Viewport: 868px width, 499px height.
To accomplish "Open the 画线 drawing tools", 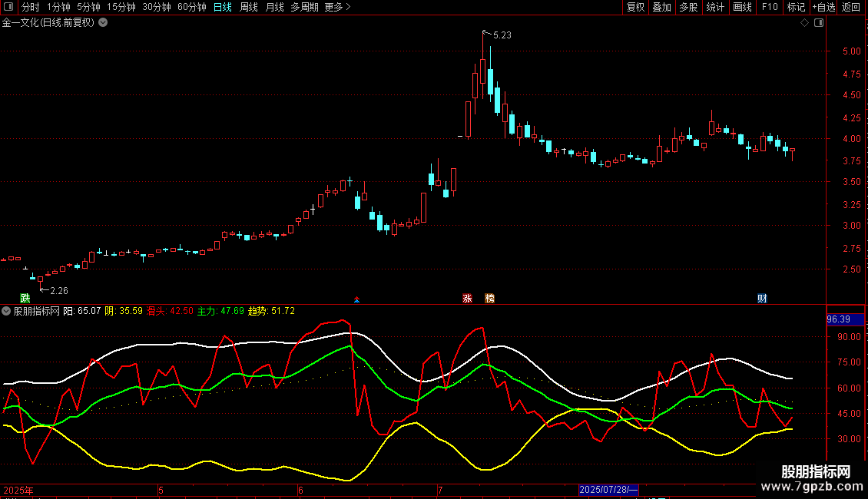I will coord(742,7).
